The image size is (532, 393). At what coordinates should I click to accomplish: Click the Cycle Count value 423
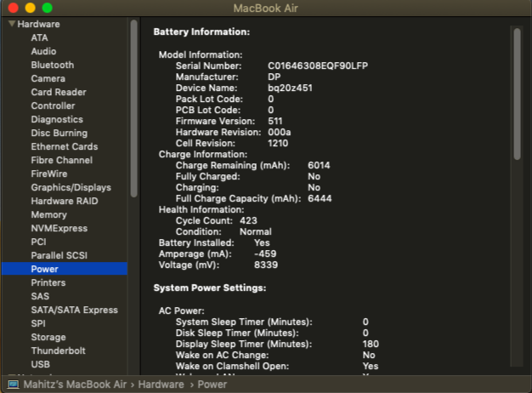(x=248, y=220)
